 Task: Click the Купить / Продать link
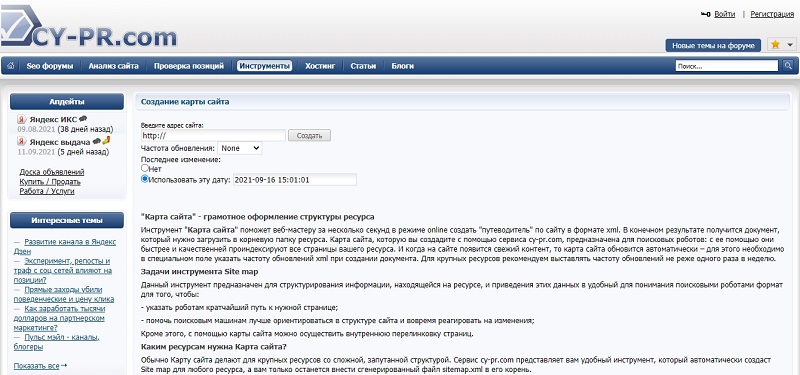click(x=50, y=182)
